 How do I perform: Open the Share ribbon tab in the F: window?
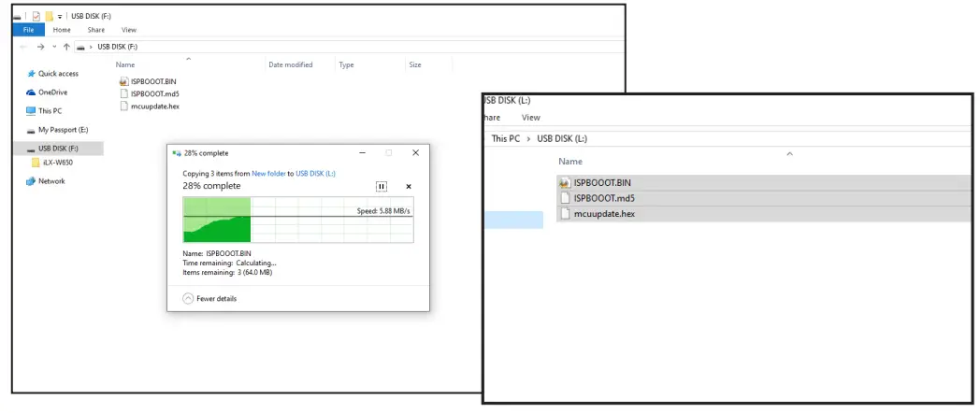(96, 30)
